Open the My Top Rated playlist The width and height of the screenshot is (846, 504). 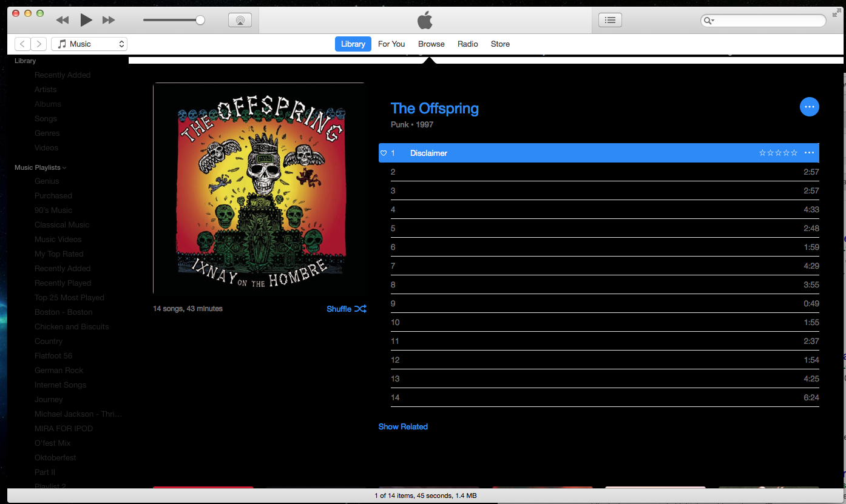point(59,254)
